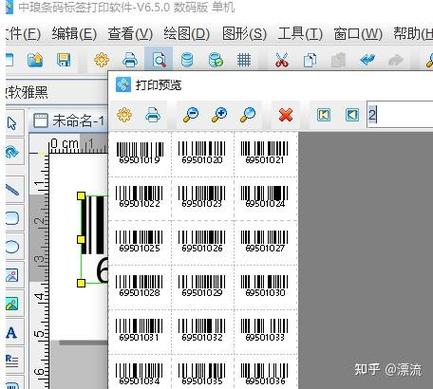Click barcode label 69501023

[202, 197]
